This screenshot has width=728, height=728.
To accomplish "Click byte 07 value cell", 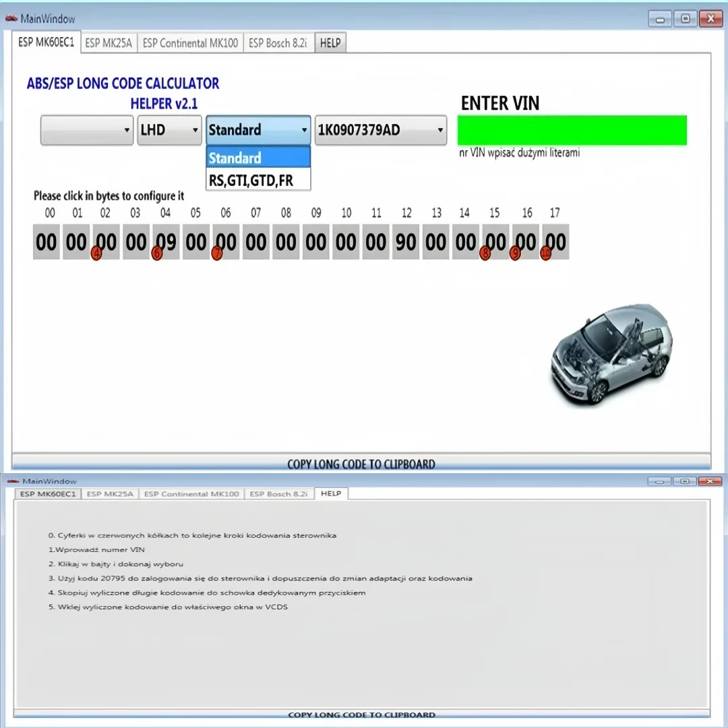I will [256, 242].
